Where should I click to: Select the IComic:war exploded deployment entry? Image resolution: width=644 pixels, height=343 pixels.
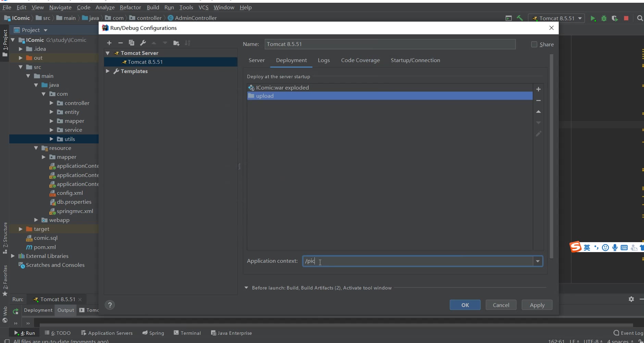pos(282,88)
